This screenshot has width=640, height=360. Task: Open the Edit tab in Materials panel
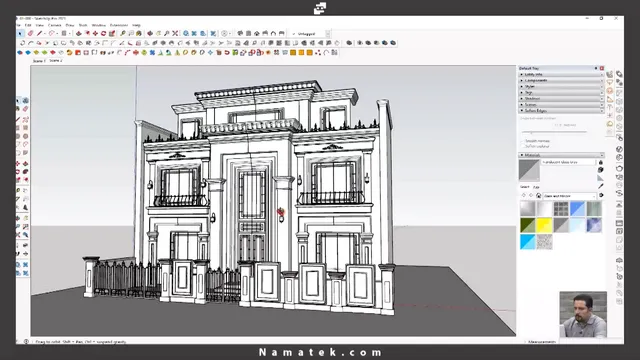pos(536,187)
